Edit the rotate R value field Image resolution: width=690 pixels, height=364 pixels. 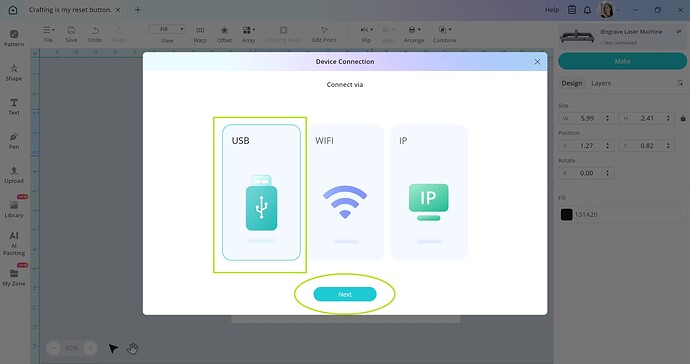[x=587, y=173]
